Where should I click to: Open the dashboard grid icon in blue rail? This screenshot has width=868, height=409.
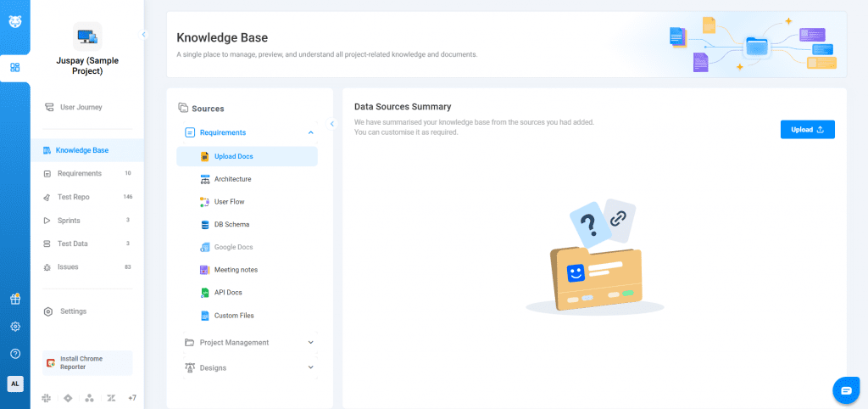tap(15, 67)
